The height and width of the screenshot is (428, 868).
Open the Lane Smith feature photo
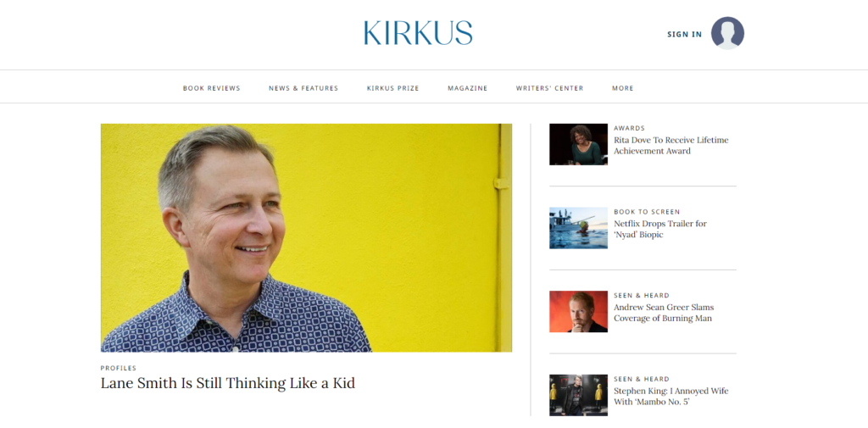306,237
